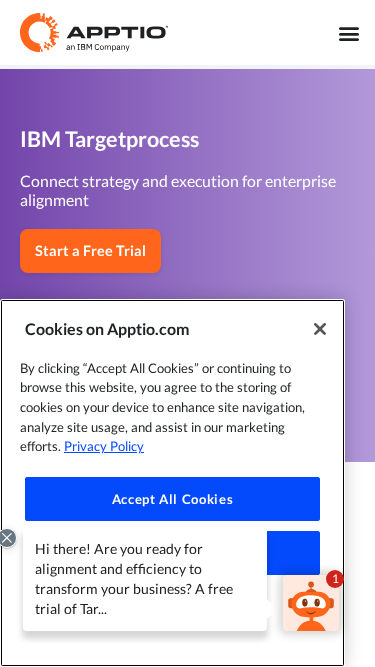Screen dimensions: 375x667
Task: Close the cookie banner with X
Action: point(320,329)
